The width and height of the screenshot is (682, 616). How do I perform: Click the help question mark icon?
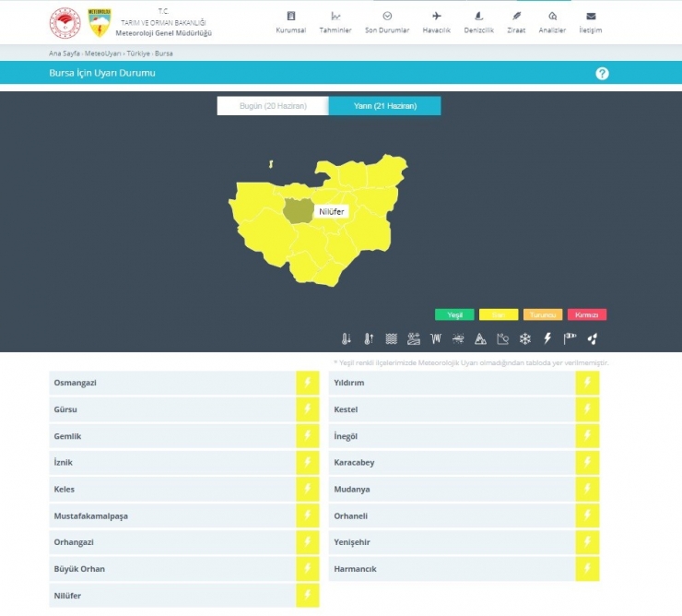pos(602,74)
